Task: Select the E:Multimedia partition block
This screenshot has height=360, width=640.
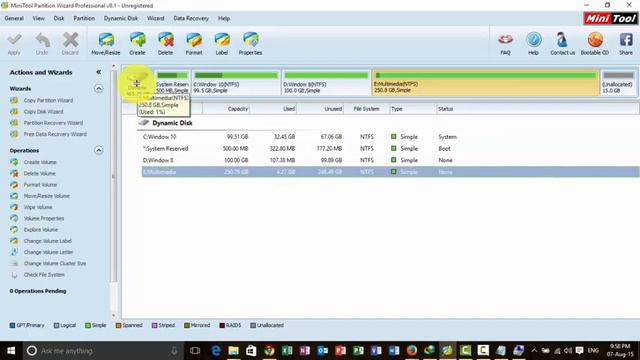Action: pyautogui.click(x=485, y=82)
